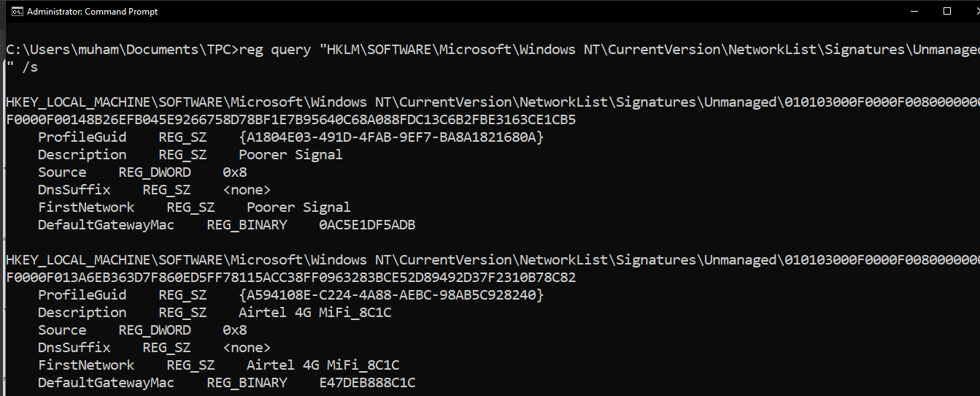
Task: Click "Airtel 4G MiFi_8C1C" in the FirstNetwork row
Action: [323, 365]
